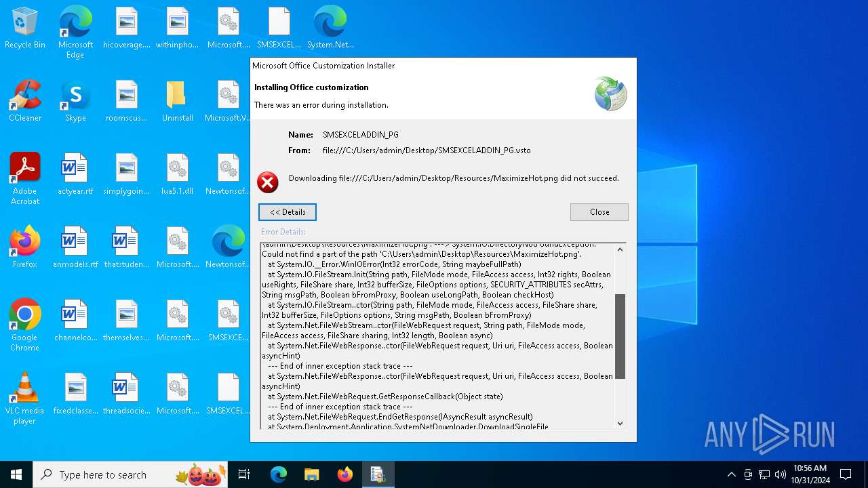The height and width of the screenshot is (488, 868).
Task: Open Firefox from the taskbar
Action: tap(344, 474)
